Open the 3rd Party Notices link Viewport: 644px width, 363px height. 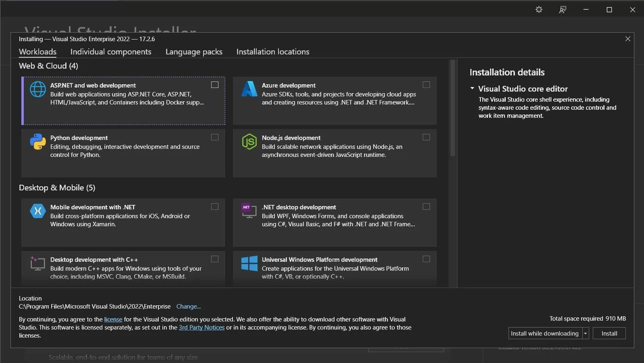pyautogui.click(x=202, y=328)
